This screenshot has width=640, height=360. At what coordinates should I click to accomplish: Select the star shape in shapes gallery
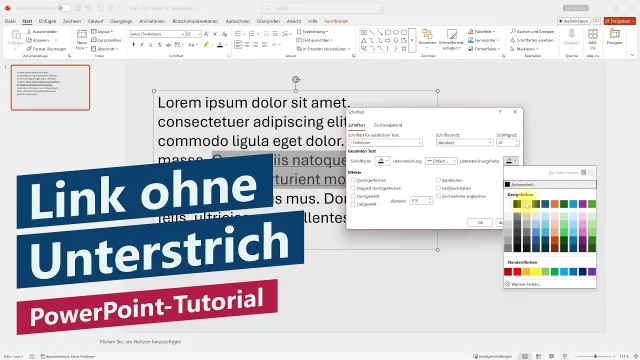coord(404,49)
